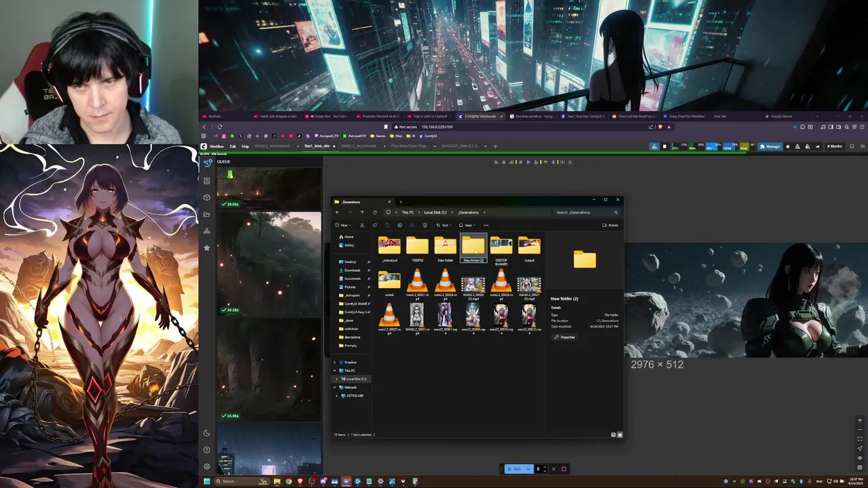Click Local Disk (C:) in address breadcrumb

click(x=435, y=212)
